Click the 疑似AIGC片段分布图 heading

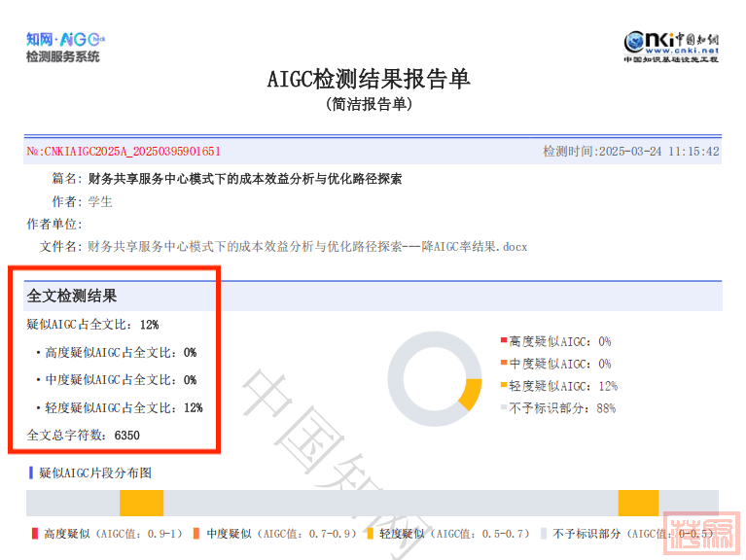click(x=95, y=473)
